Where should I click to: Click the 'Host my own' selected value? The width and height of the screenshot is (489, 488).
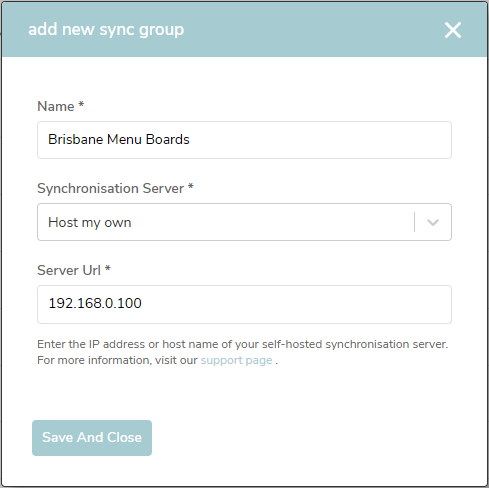click(x=90, y=223)
